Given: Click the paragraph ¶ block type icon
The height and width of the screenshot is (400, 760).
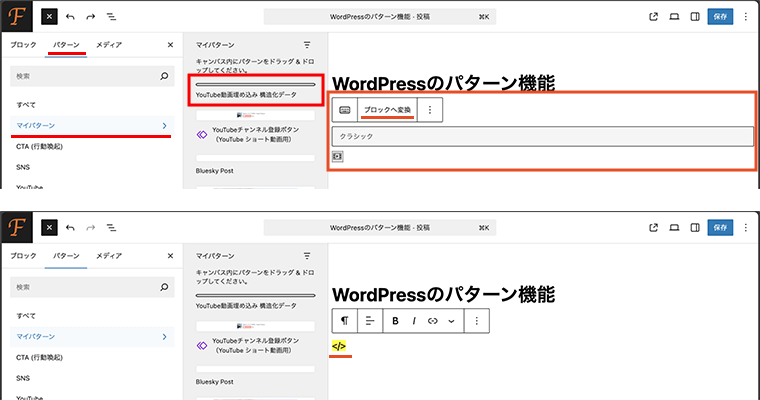Looking at the screenshot, I should pos(345,321).
